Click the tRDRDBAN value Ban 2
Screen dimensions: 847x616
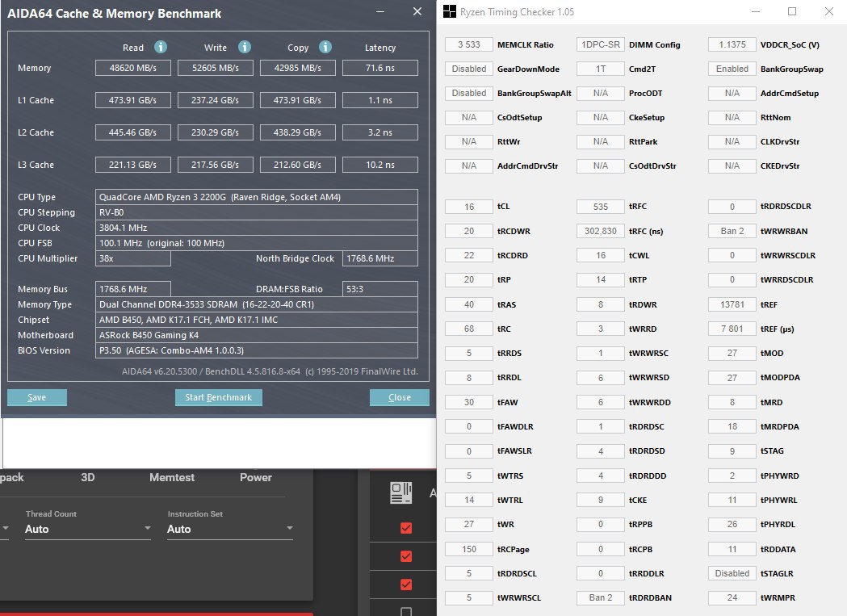601,597
